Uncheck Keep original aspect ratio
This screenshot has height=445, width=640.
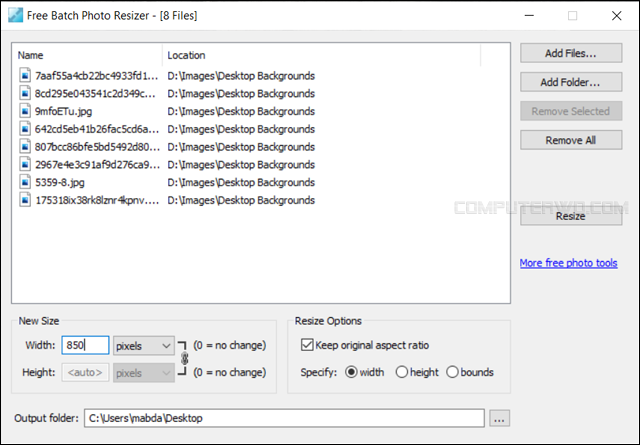[307, 345]
